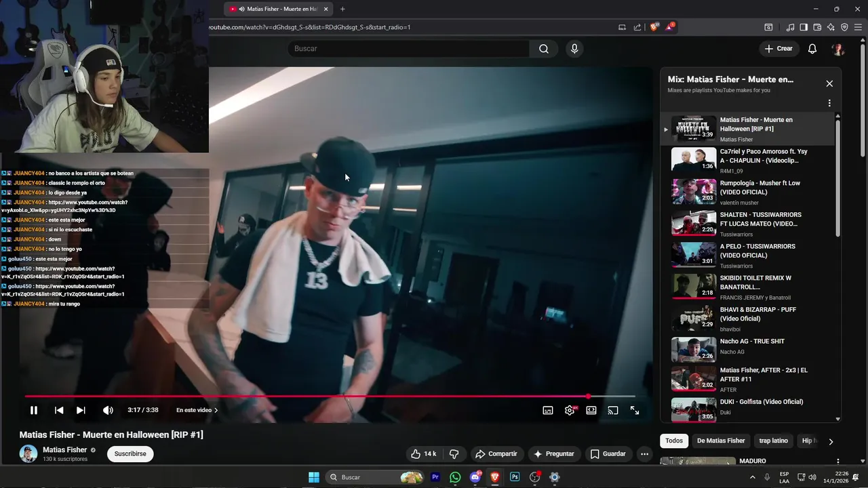Click the Preguntar ask button
The image size is (868, 488).
[x=553, y=453]
